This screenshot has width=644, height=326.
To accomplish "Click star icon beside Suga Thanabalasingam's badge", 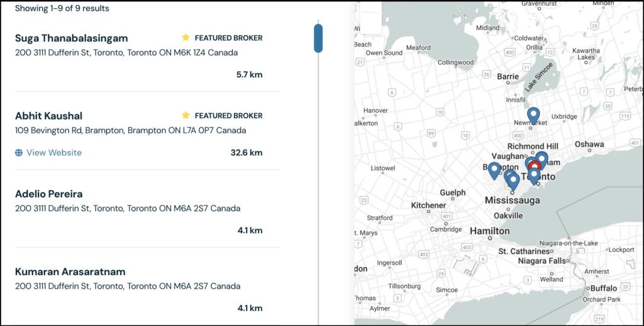I will click(x=186, y=38).
